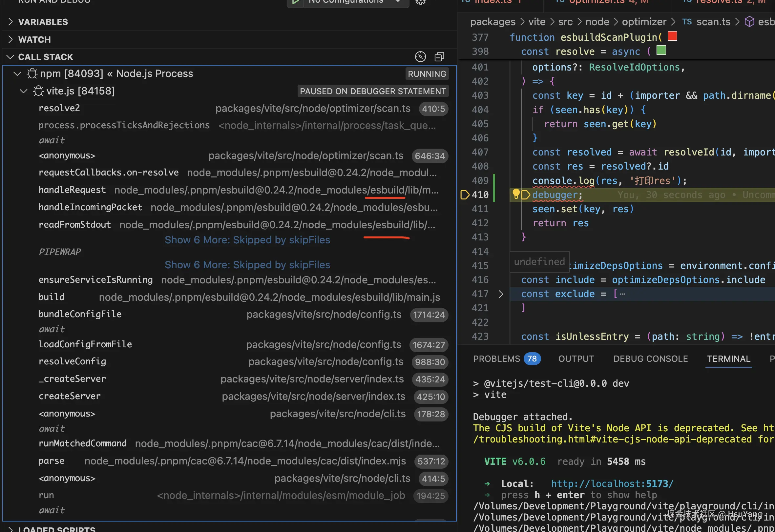775x532 pixels.
Task: Unfold the collapsed exclude array at line 417
Action: click(501, 294)
